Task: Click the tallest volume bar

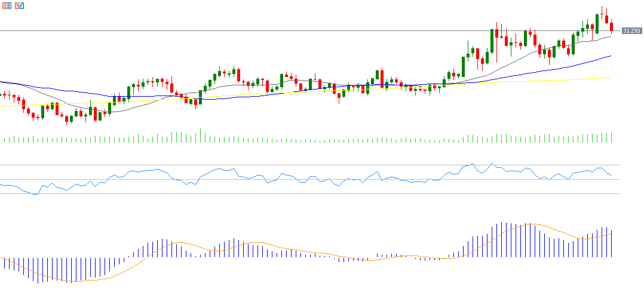Action: (x=200, y=136)
